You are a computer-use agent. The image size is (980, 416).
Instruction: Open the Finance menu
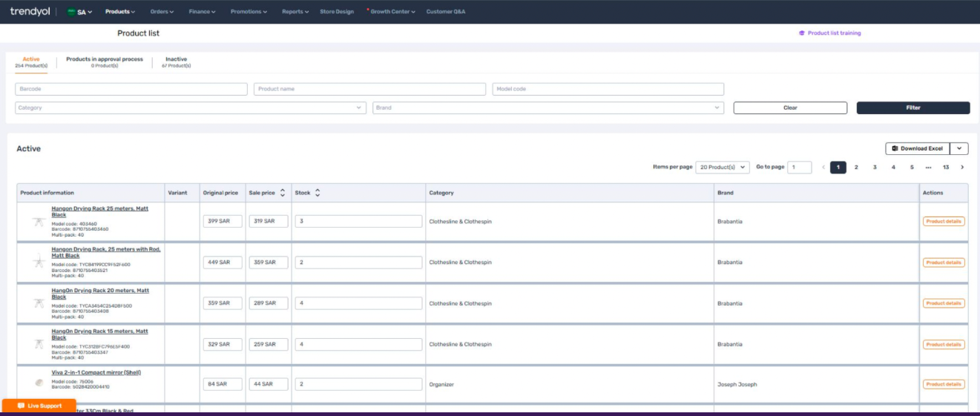(202, 12)
